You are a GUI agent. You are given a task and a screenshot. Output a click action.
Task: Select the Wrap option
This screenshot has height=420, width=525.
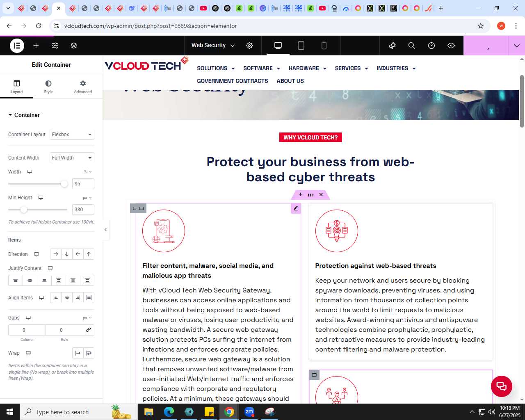[89, 353]
